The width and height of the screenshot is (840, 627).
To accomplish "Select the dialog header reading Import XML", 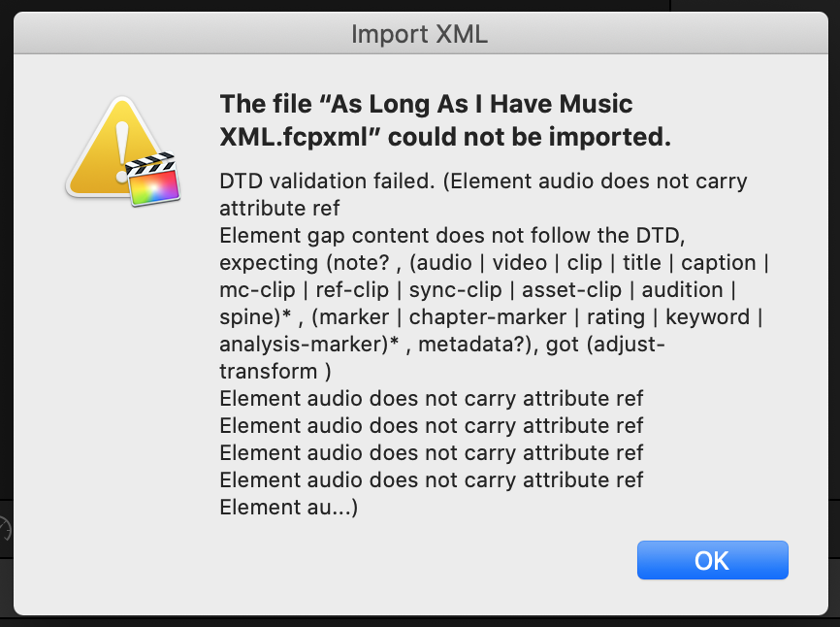I will 419,34.
